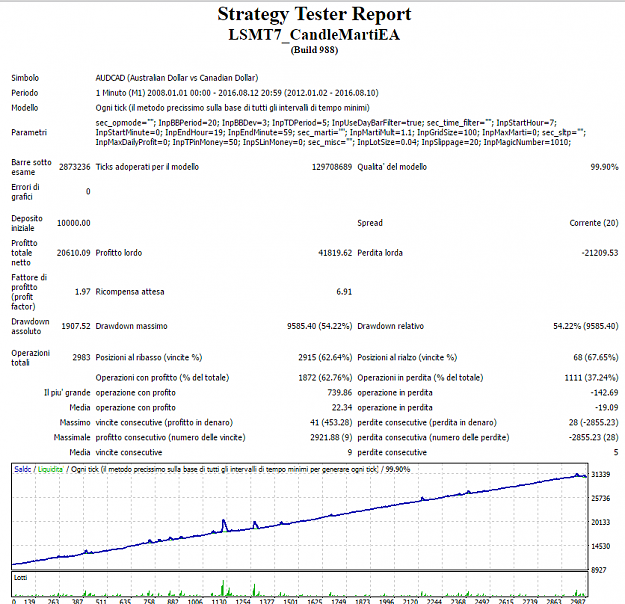Click the consecutive wins value 41 (453.28)
The image size is (625, 604).
pos(331,423)
